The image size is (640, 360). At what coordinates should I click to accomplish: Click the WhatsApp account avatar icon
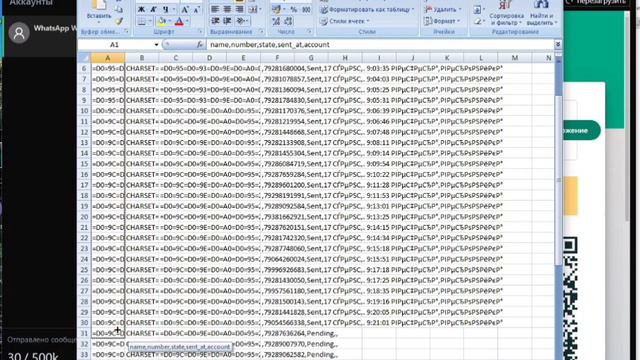19,33
